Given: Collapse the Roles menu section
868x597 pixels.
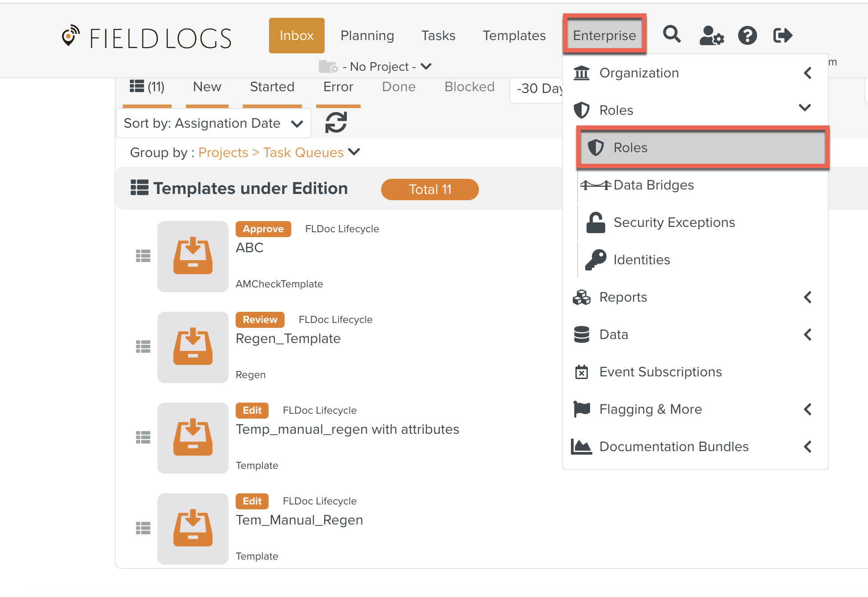Looking at the screenshot, I should coord(805,108).
